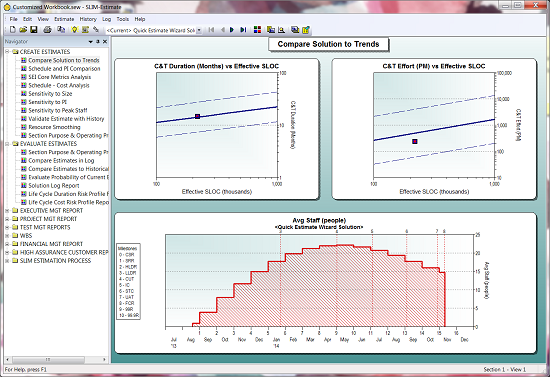Expand the WBS folder in Navigator
This screenshot has height=377, width=550.
click(x=7, y=236)
